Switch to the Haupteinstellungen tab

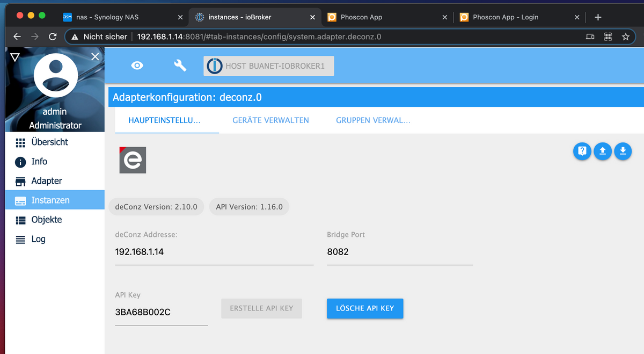click(x=166, y=120)
